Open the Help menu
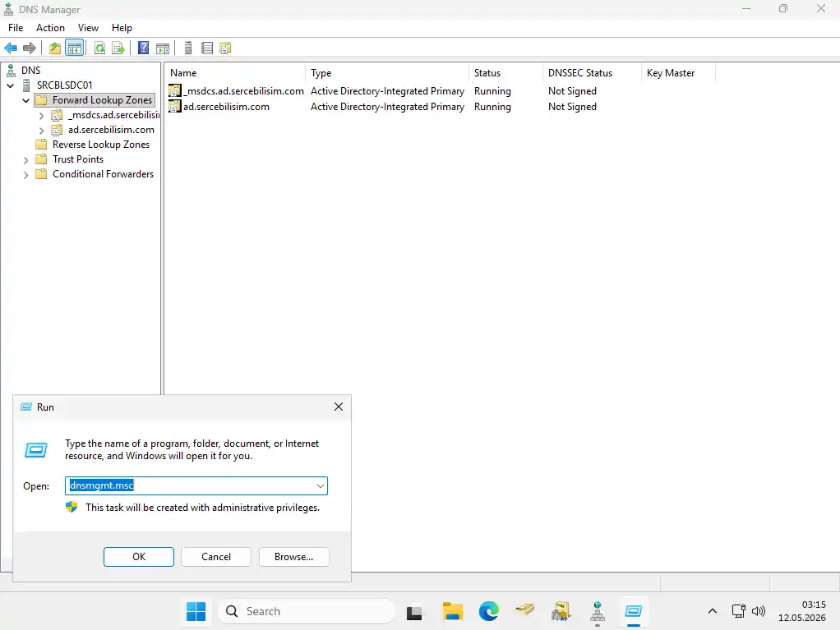 (x=122, y=28)
